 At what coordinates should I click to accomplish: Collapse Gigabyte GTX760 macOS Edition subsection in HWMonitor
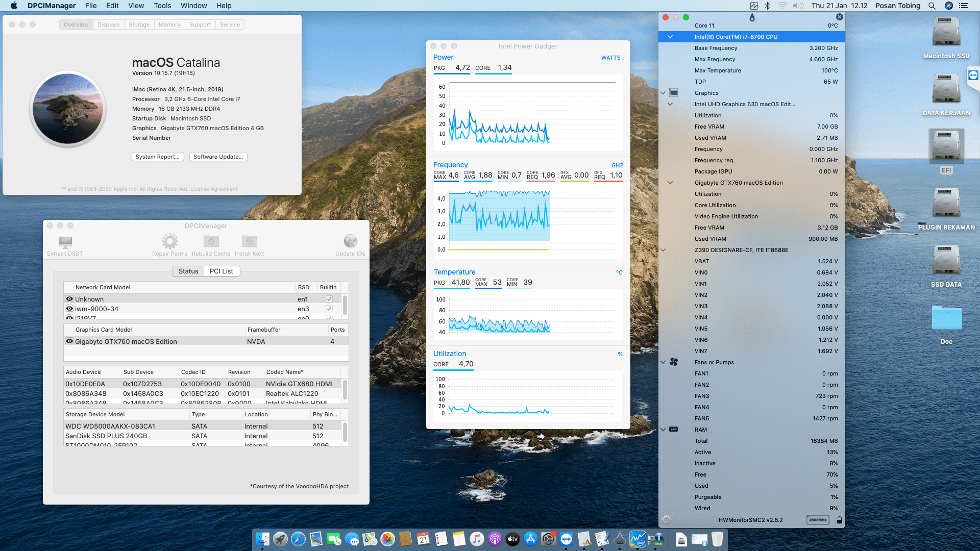(x=670, y=183)
